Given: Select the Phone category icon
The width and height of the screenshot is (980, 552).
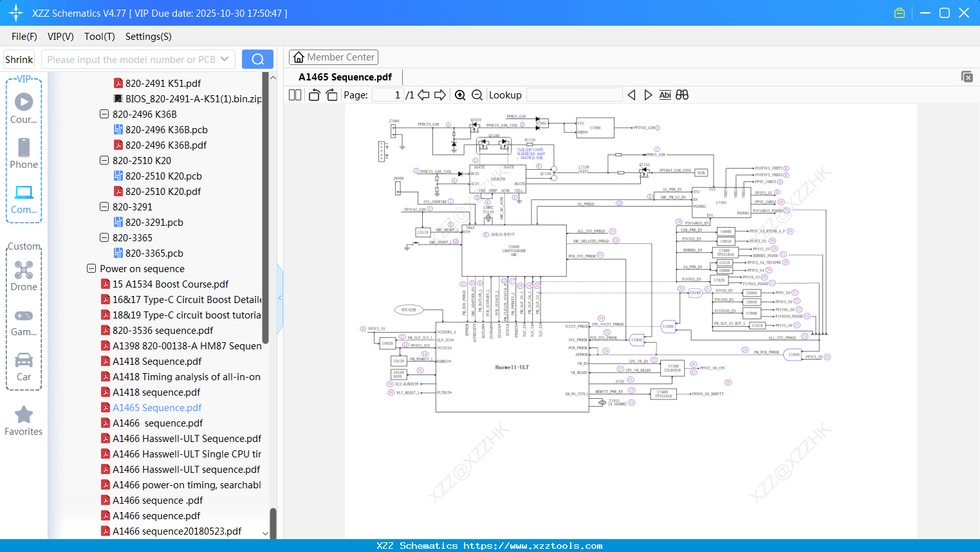Looking at the screenshot, I should point(24,154).
